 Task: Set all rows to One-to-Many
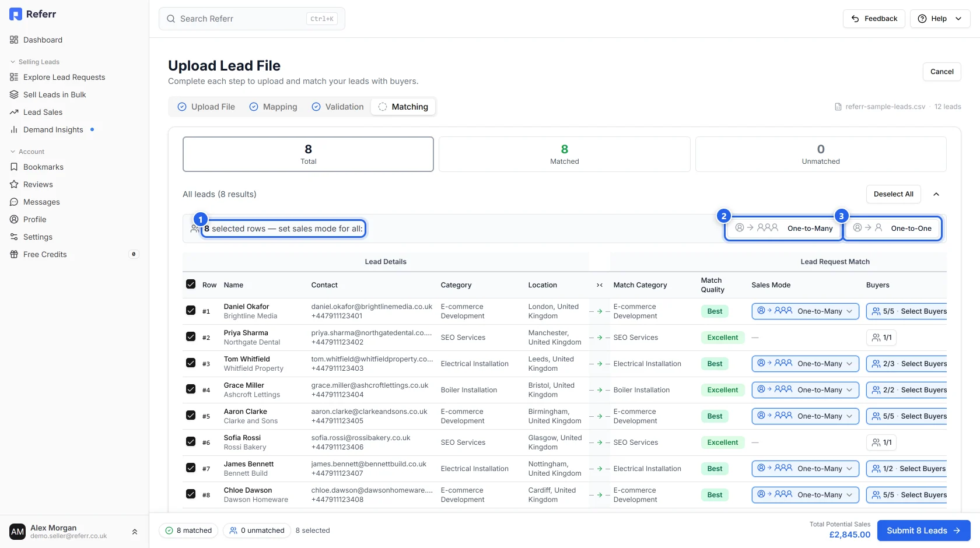783,228
